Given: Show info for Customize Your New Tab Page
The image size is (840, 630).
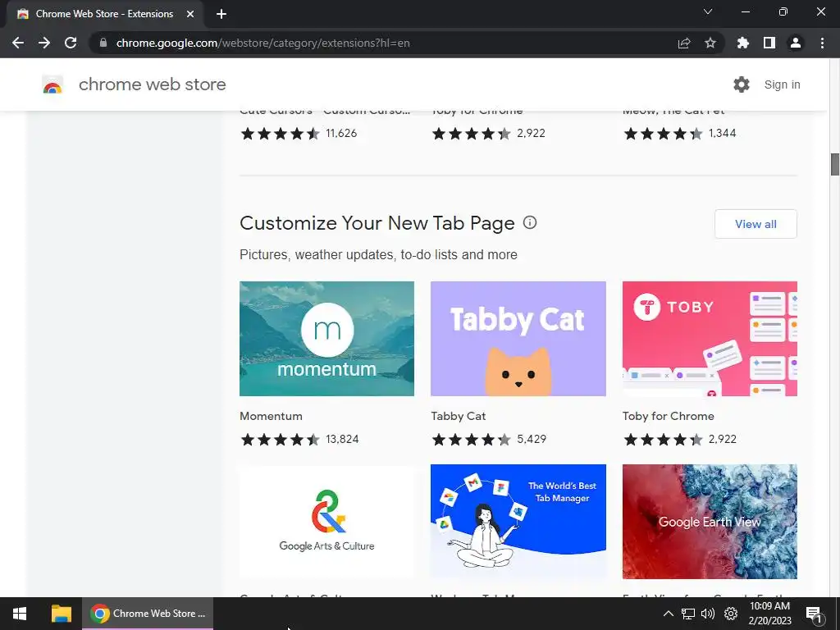Looking at the screenshot, I should [x=530, y=222].
